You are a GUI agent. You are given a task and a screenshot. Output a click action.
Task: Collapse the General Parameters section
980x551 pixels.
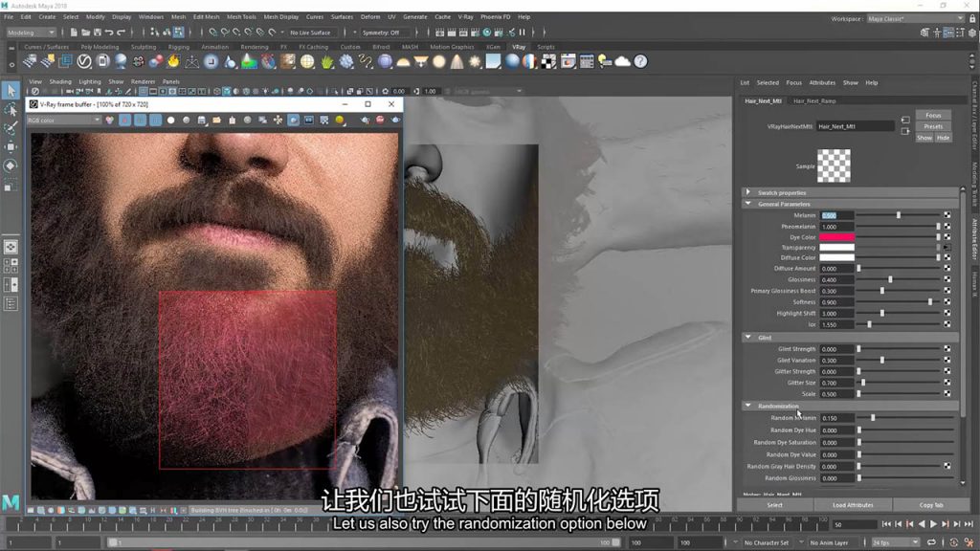click(748, 204)
